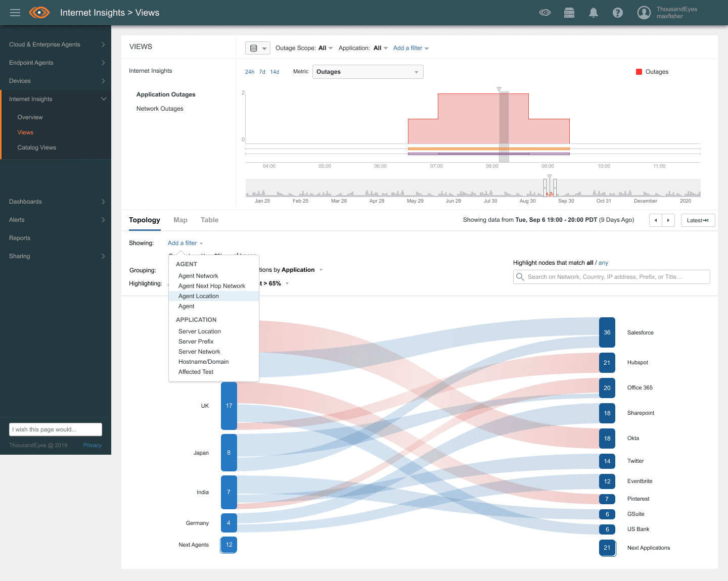The image size is (728, 581).
Task: Open the database saved-views dropdown button
Action: [x=258, y=48]
